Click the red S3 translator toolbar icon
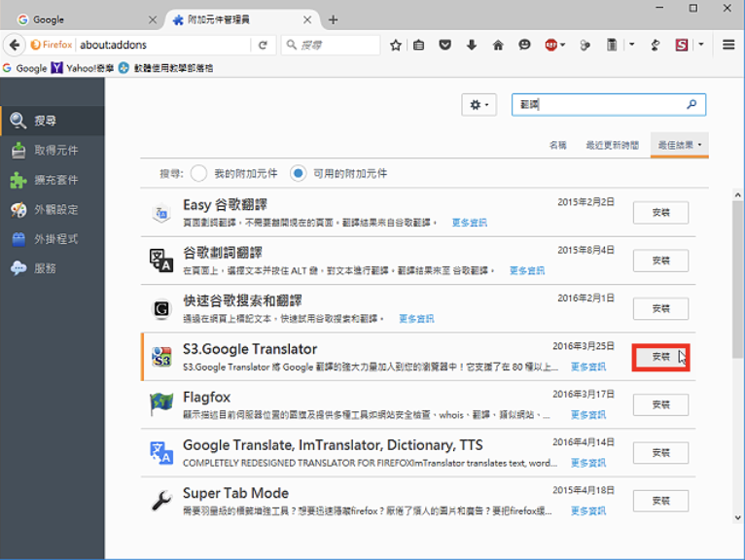 tap(682, 45)
